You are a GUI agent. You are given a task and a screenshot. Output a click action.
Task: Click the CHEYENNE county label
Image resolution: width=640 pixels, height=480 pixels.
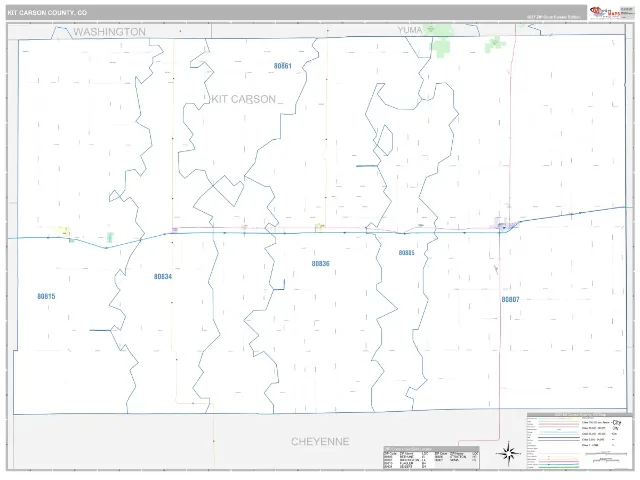pos(320,441)
